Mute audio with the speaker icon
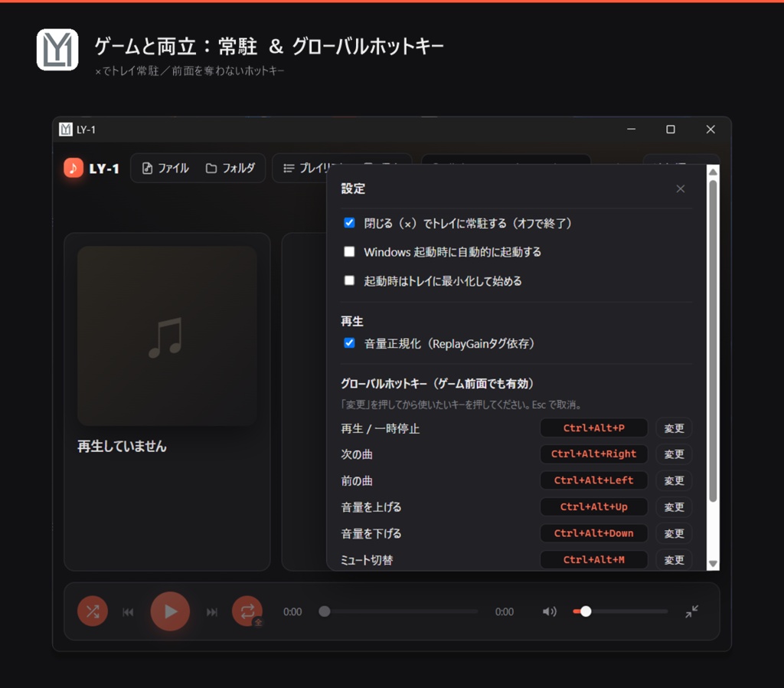The width and height of the screenshot is (784, 688). coord(550,611)
